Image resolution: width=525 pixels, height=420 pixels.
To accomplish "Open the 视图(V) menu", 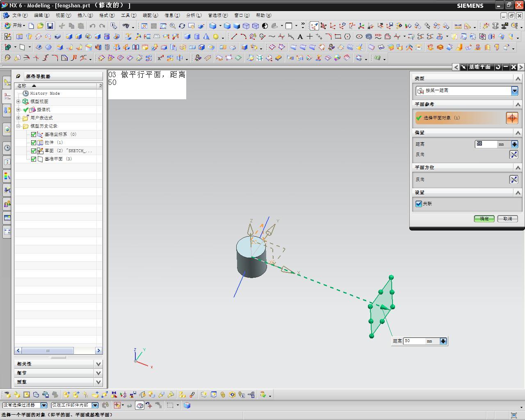I will 63,15.
